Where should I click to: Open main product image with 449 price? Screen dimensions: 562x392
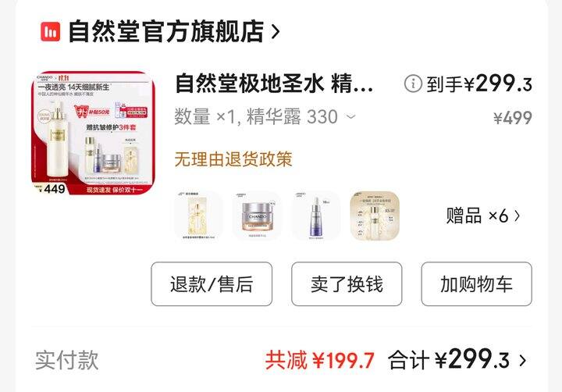[x=93, y=133]
